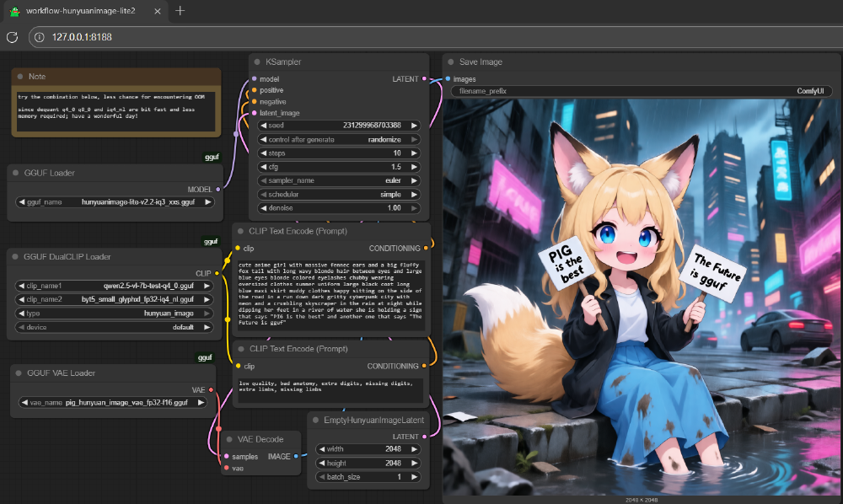The height and width of the screenshot is (504, 843).
Task: Click the page reload icon in the browser toolbar
Action: (12, 37)
